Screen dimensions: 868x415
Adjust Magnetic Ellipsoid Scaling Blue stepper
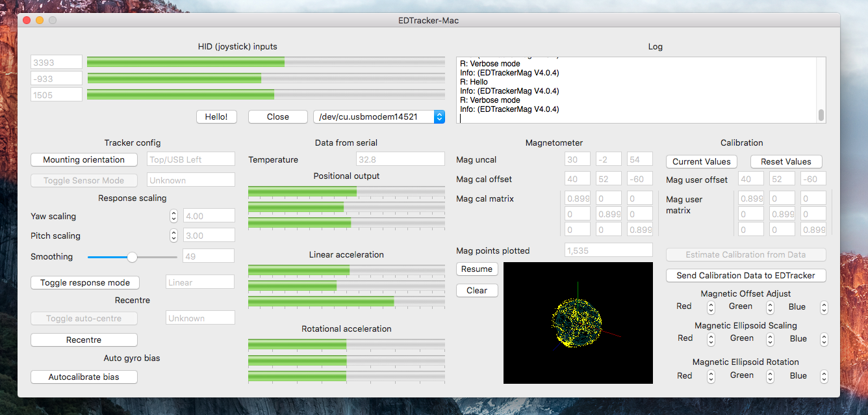tap(824, 339)
